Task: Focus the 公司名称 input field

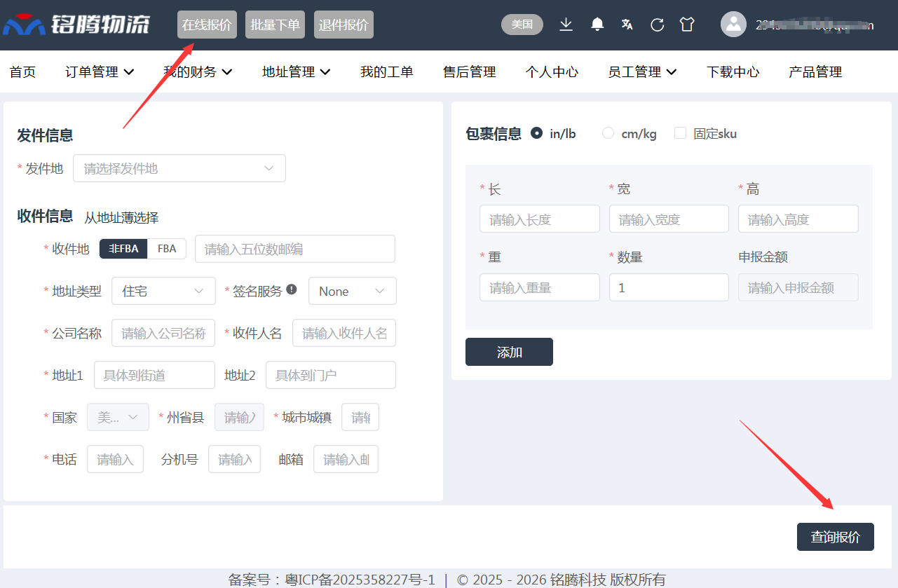Action: click(x=163, y=333)
